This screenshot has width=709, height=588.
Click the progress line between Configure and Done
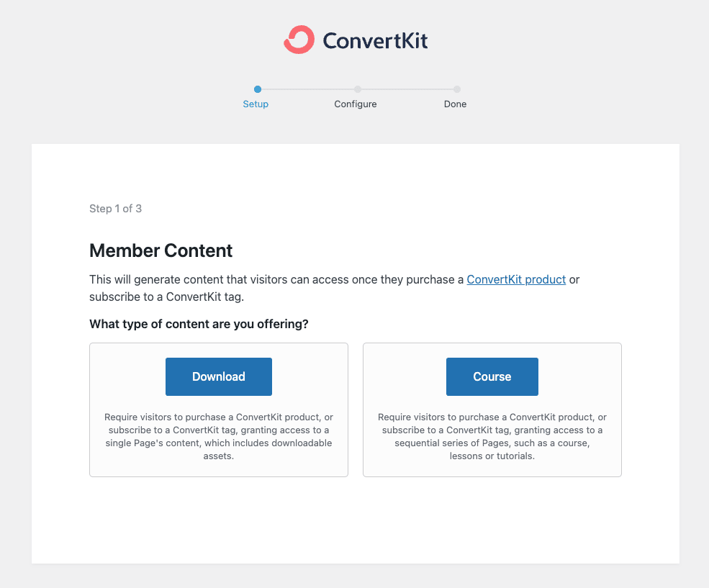pyautogui.click(x=407, y=89)
